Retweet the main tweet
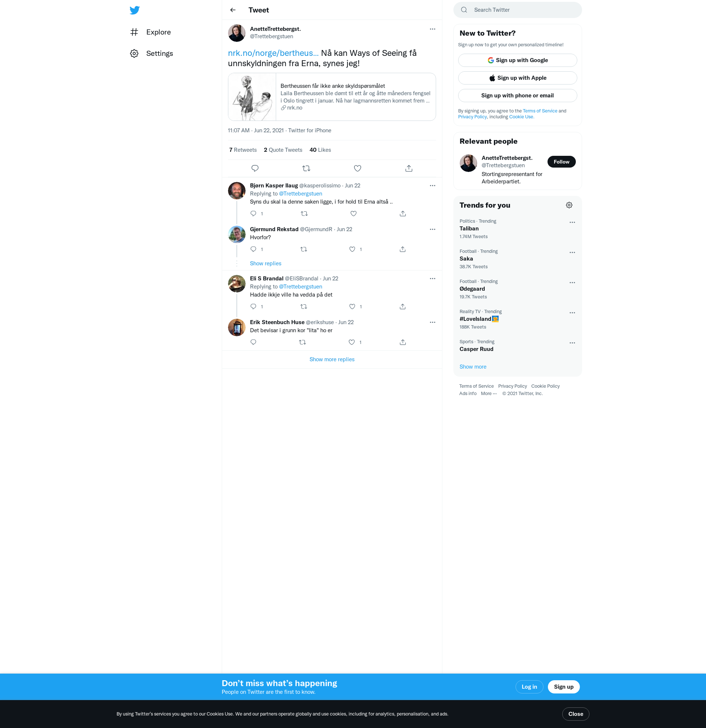Screen dimensions: 706x728 [306, 168]
